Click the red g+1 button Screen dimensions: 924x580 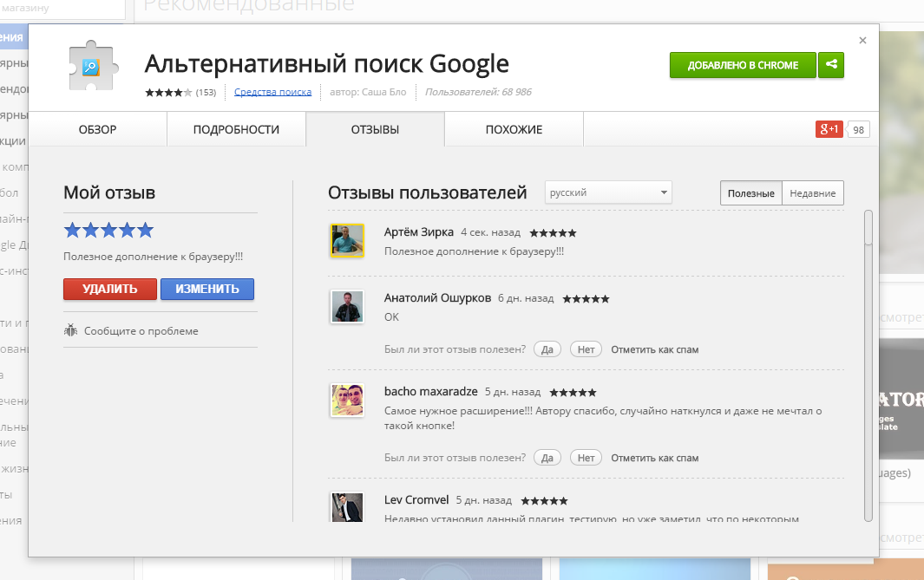pos(829,129)
